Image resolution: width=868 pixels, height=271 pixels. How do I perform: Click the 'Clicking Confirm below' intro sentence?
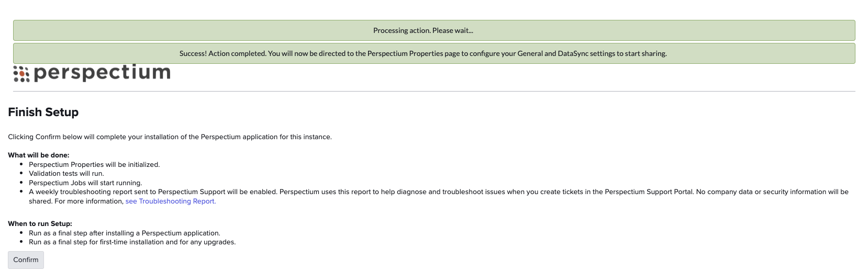point(170,137)
